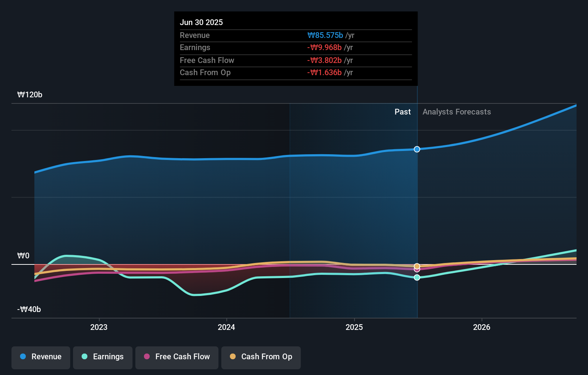
Task: Click the Revenue value link in tooltip
Action: (x=325, y=35)
